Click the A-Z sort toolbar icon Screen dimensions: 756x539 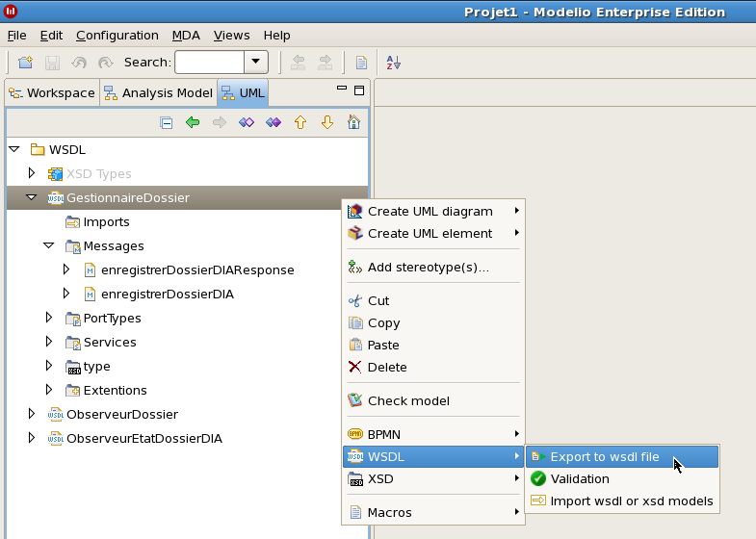pyautogui.click(x=394, y=63)
